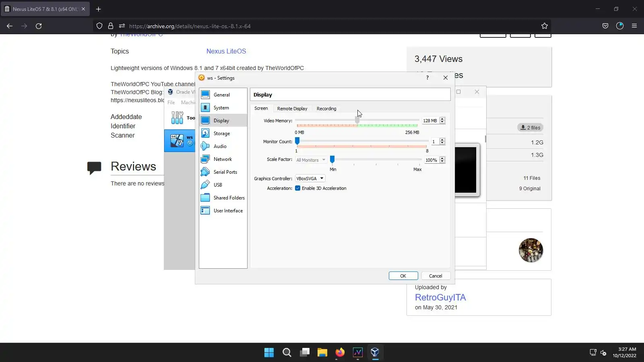Open the User Interface icon
644x362 pixels.
[x=205, y=210]
